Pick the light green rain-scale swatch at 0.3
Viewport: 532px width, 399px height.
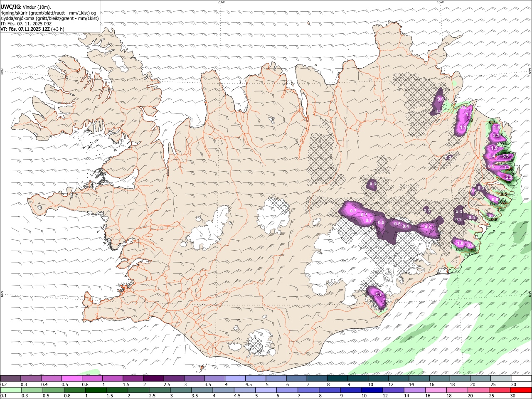pos(32,390)
